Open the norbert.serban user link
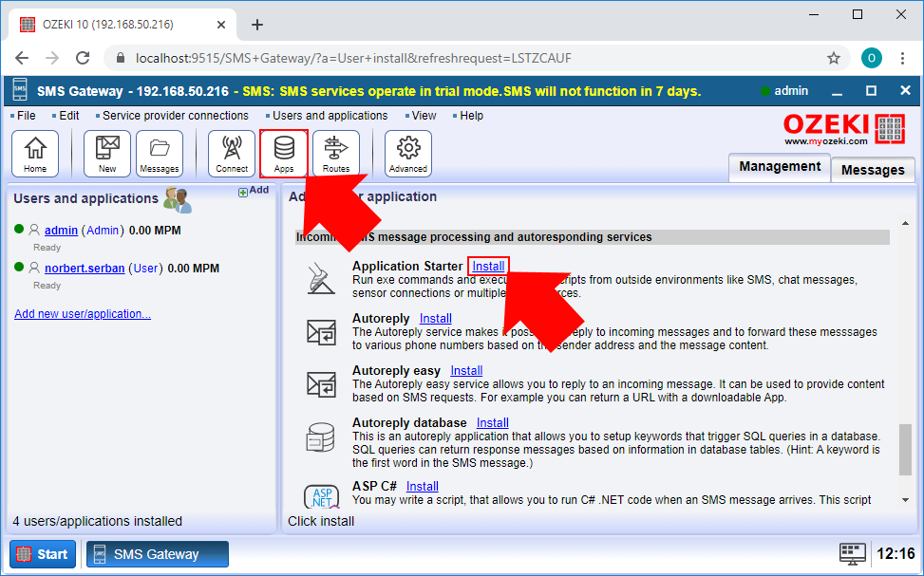 (x=85, y=269)
